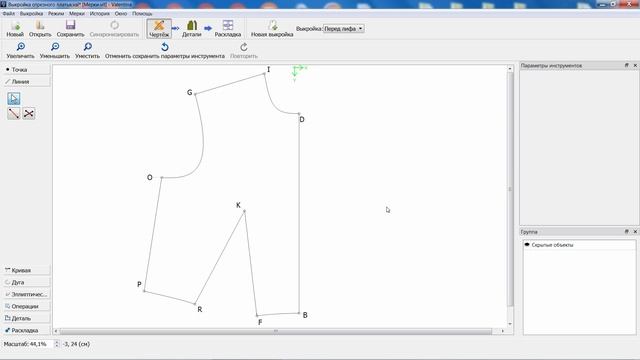Select point F on the drawing
This screenshot has height=360, width=640.
257,315
